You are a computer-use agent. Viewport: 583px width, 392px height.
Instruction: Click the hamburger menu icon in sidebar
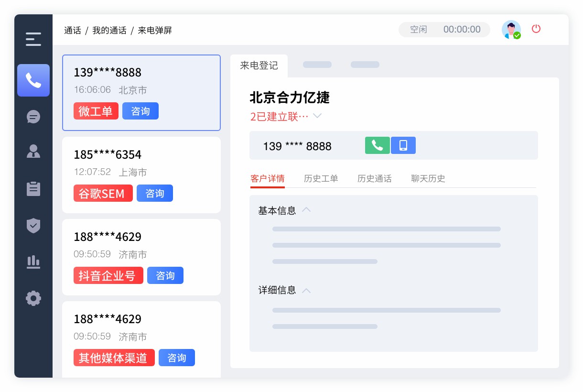pos(33,39)
